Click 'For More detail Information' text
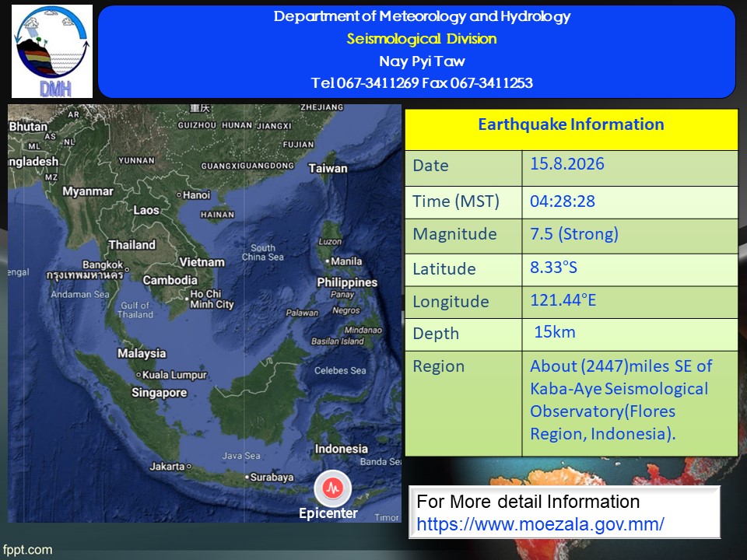The image size is (747, 560). [528, 502]
